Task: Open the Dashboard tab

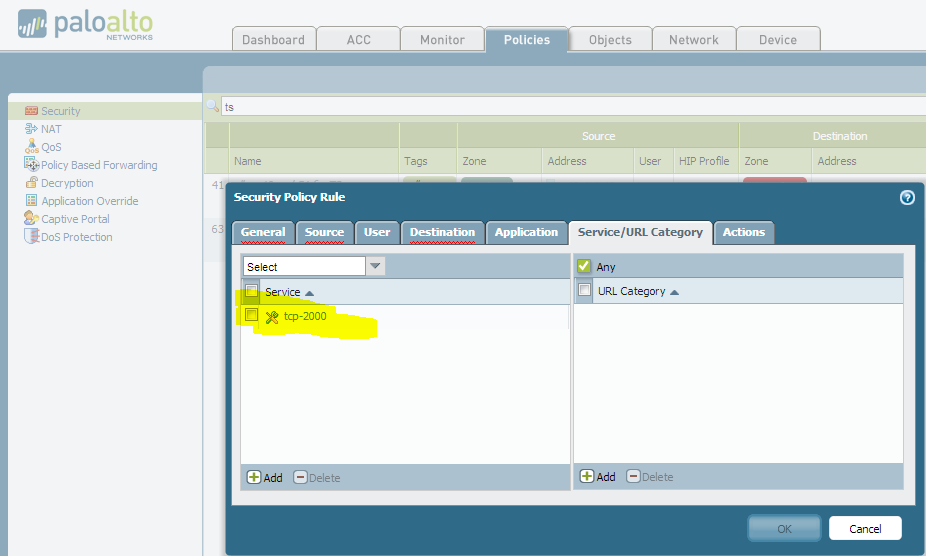Action: tap(273, 39)
